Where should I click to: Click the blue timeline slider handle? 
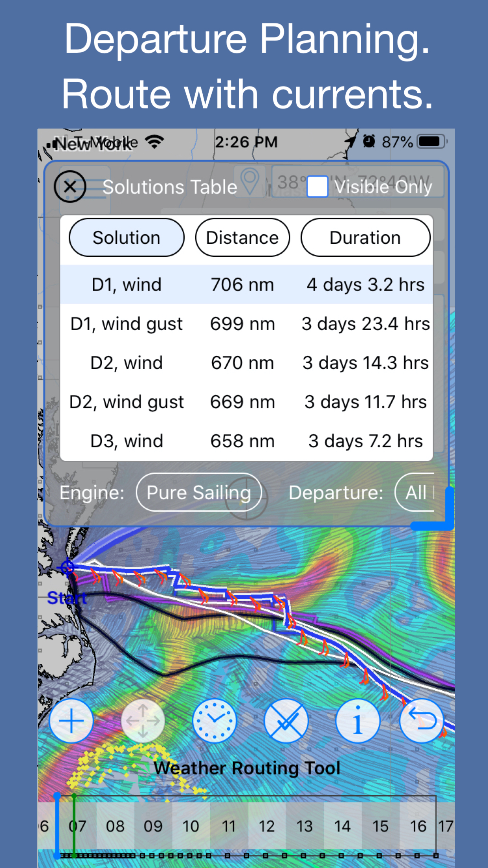coord(57,826)
